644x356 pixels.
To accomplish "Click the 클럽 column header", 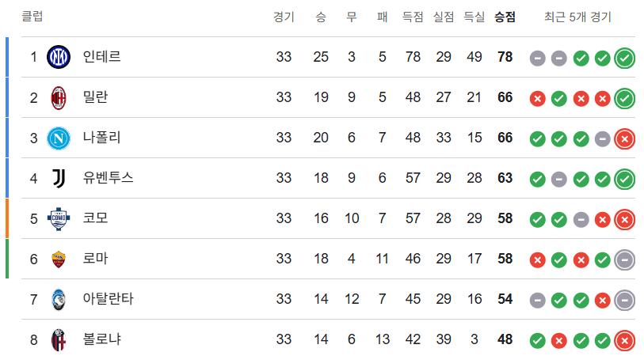I will [x=32, y=17].
